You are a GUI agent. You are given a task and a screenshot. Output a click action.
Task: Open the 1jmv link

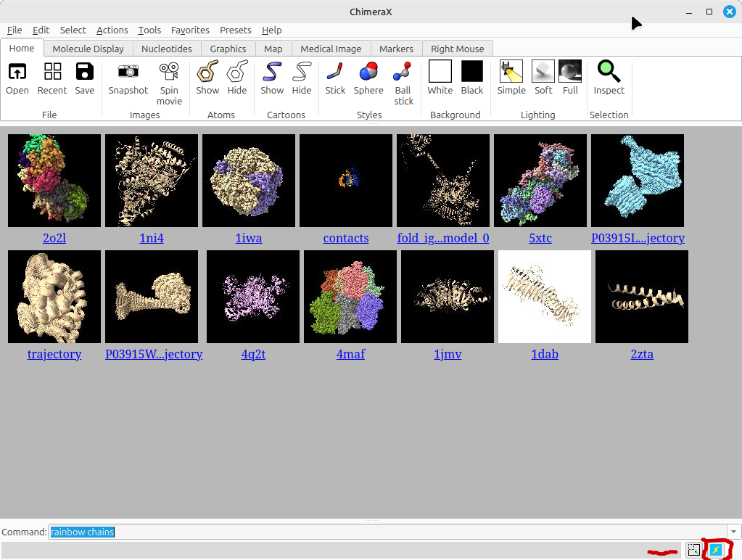click(x=448, y=353)
